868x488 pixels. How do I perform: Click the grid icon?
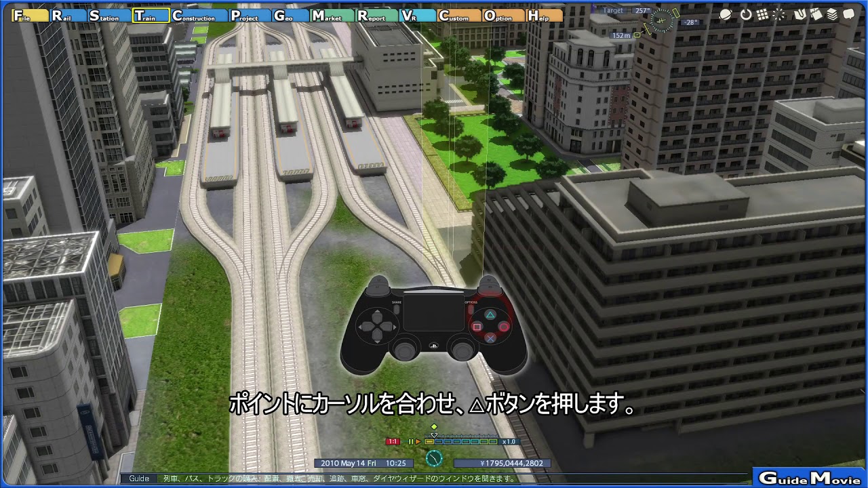[762, 14]
